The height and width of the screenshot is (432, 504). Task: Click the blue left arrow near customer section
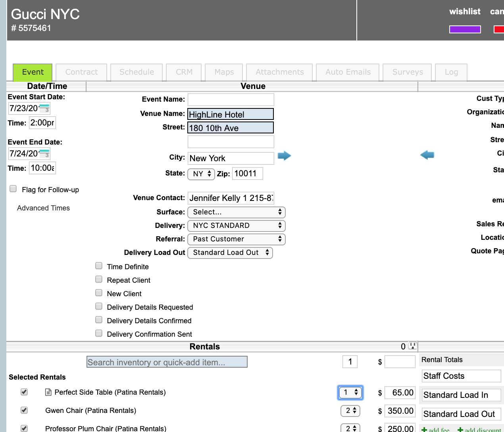point(427,155)
